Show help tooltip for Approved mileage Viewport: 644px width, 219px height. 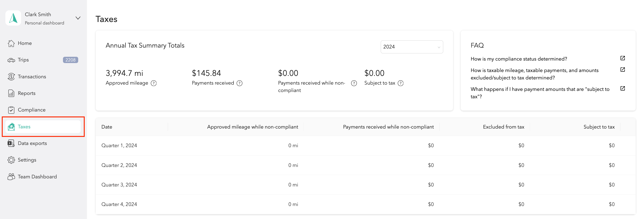[x=154, y=83]
